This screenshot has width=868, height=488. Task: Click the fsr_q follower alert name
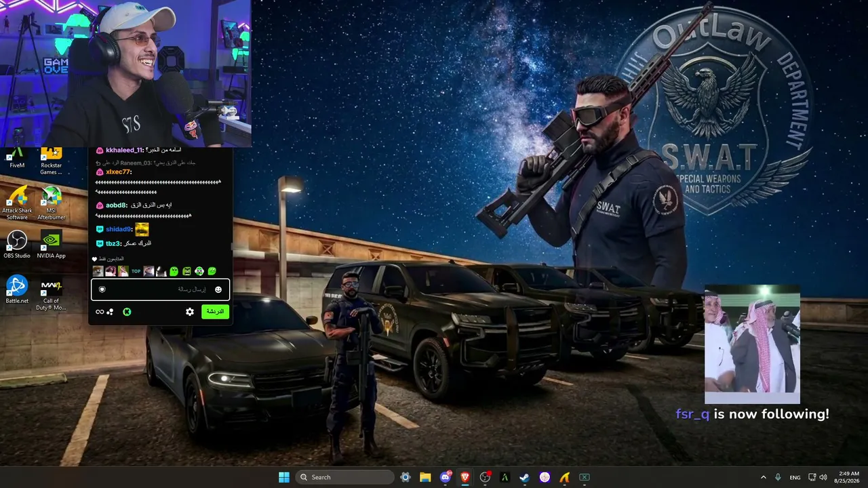pyautogui.click(x=692, y=414)
